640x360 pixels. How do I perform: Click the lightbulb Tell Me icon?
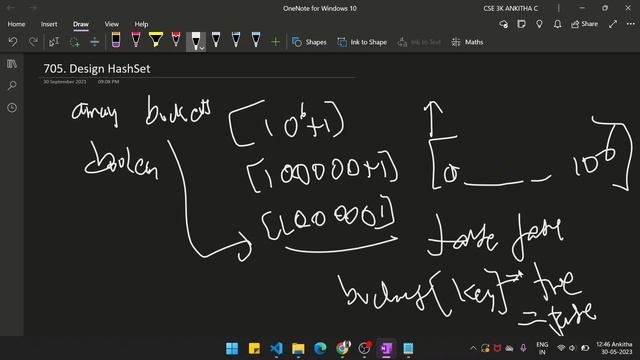(x=539, y=24)
